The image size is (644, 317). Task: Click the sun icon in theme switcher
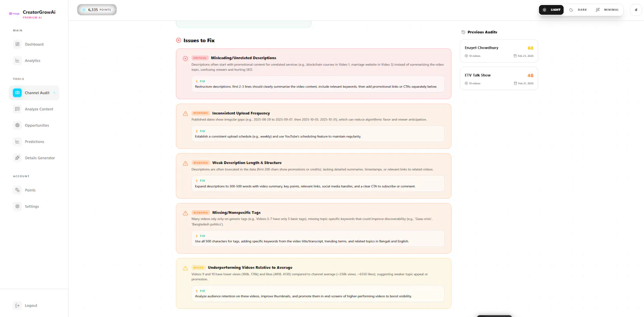click(545, 10)
